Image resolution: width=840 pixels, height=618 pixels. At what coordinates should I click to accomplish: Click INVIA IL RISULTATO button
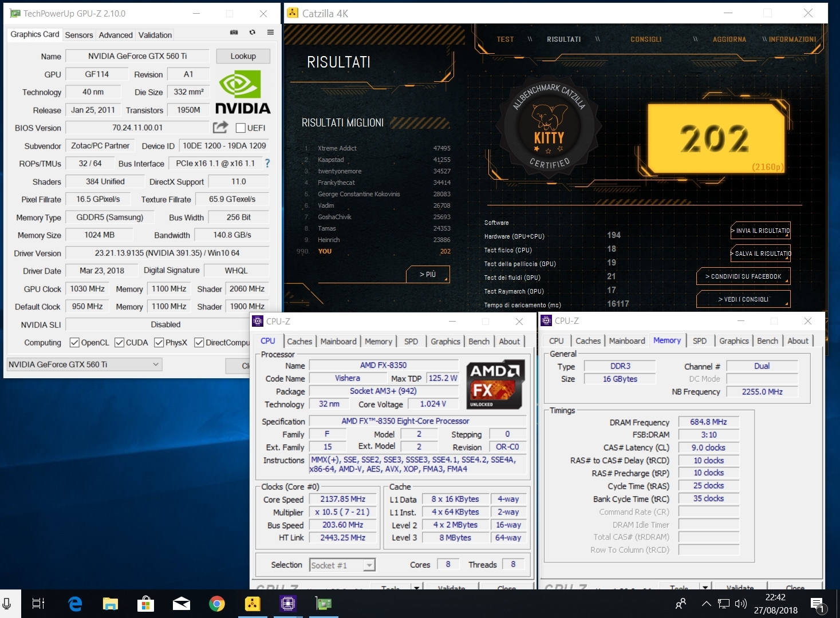(760, 231)
